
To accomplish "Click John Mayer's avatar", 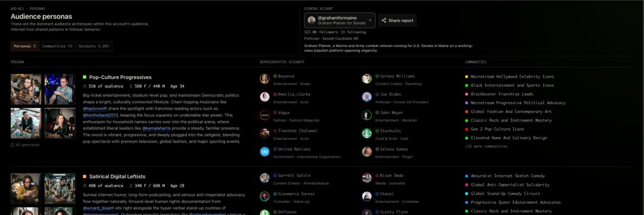I will click(x=367, y=115).
